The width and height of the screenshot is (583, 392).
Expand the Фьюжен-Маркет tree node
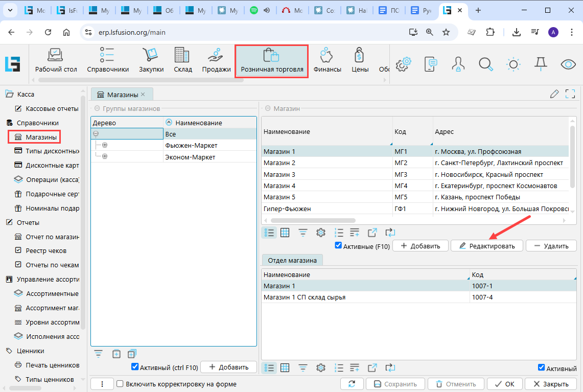(x=105, y=145)
